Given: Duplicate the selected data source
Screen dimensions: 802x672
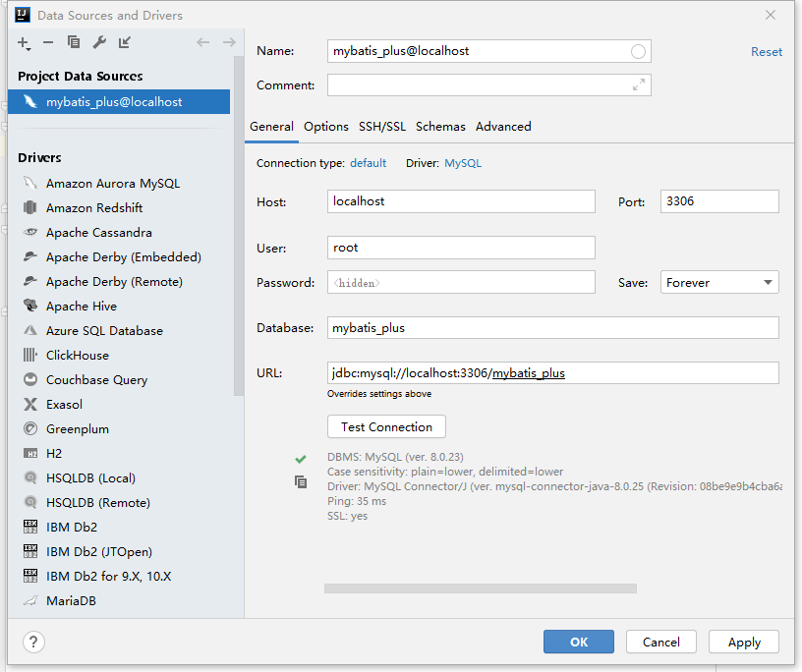Looking at the screenshot, I should pos(74,42).
